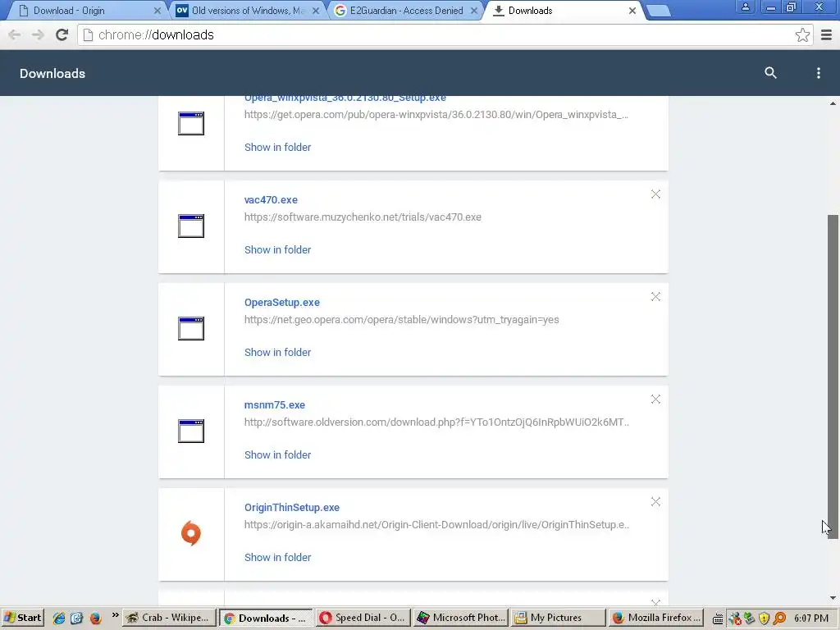Click the software.oldversion.com source URL
840x630 pixels.
436,422
